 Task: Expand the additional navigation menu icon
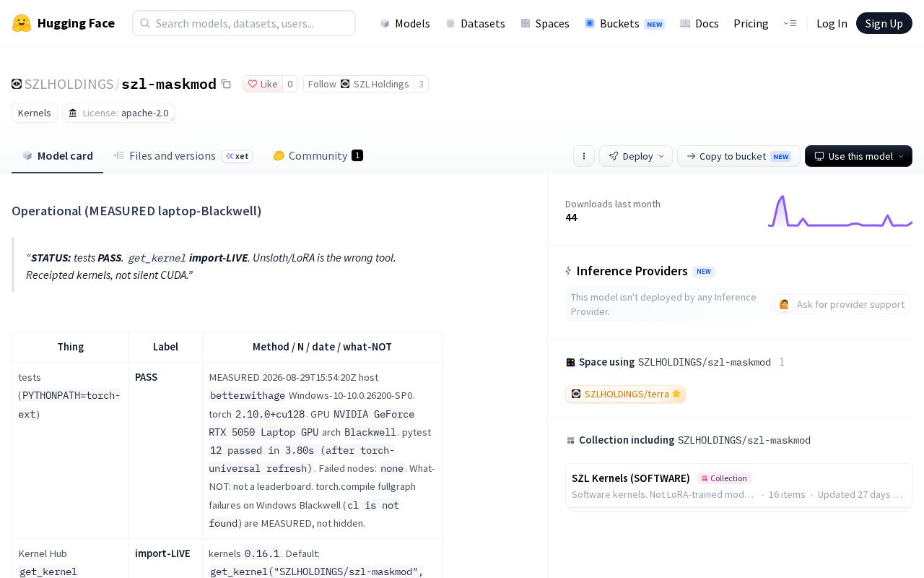point(790,23)
